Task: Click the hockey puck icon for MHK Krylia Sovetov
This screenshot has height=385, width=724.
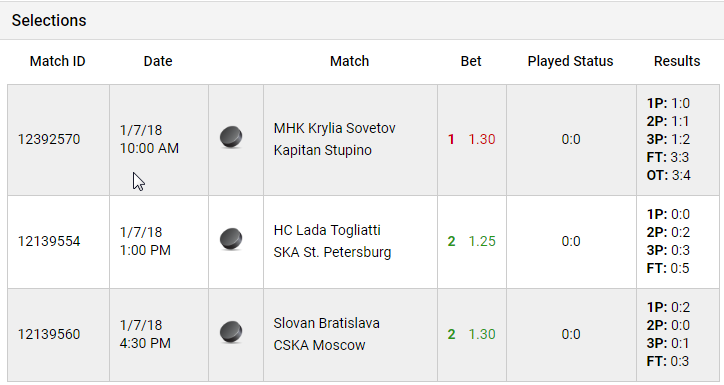Action: coord(231,138)
